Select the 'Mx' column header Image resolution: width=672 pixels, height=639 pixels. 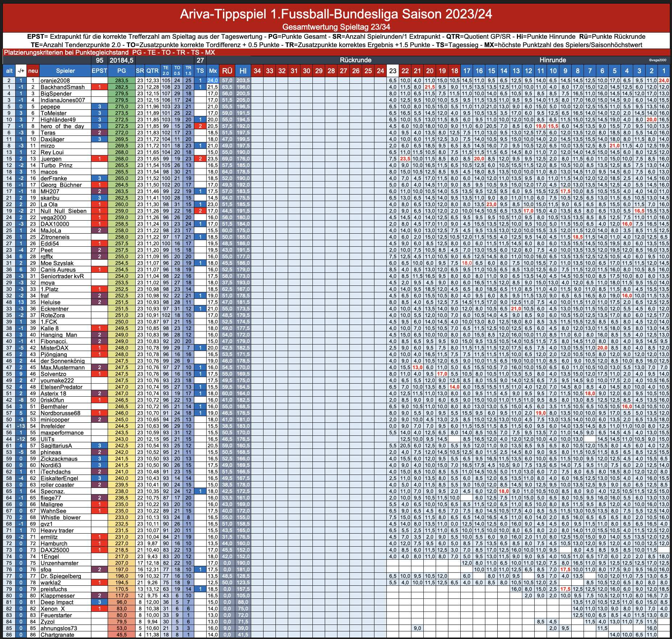click(213, 71)
